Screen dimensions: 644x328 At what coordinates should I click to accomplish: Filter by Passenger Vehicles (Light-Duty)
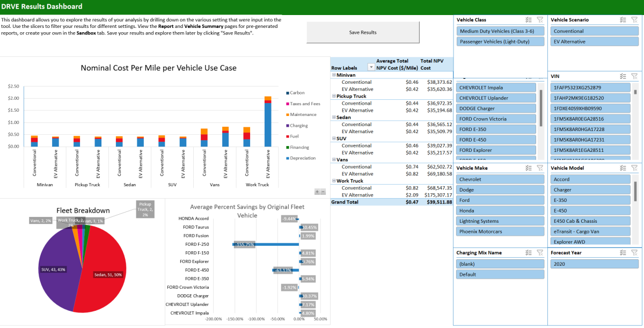click(x=501, y=41)
